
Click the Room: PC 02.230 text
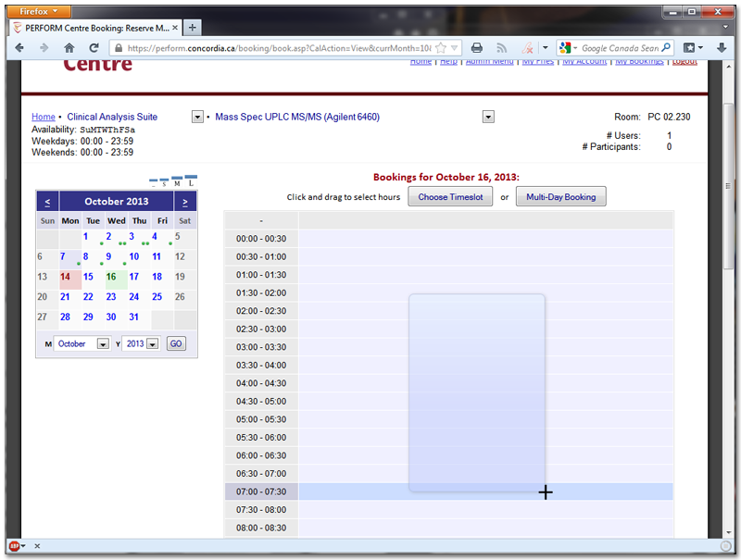652,117
